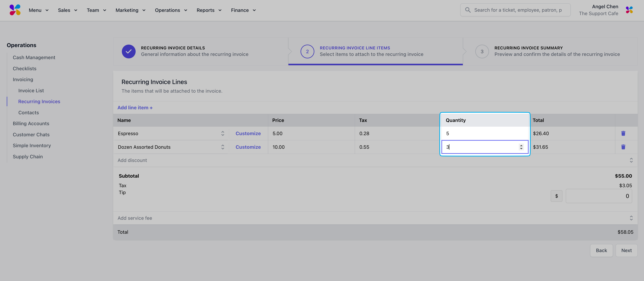
Task: Click the Next button
Action: [626, 251]
